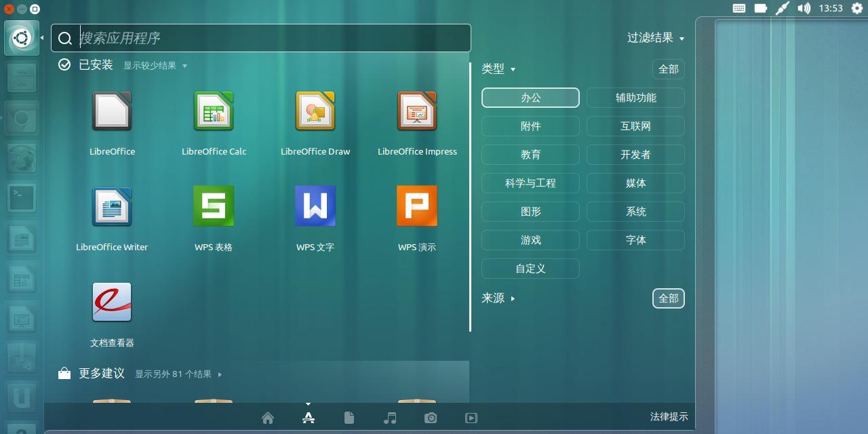Collapse the 类型 filter section
Image resolution: width=868 pixels, height=434 pixels.
click(x=498, y=68)
